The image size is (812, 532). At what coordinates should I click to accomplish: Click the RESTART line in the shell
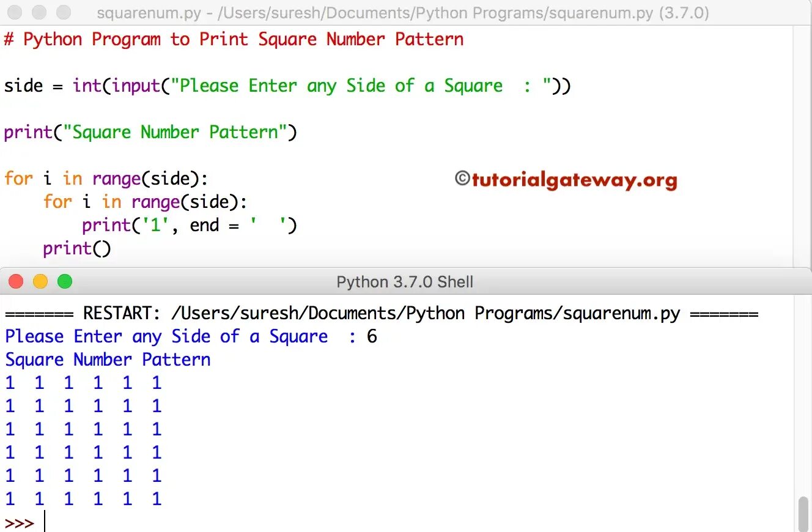pyautogui.click(x=382, y=314)
